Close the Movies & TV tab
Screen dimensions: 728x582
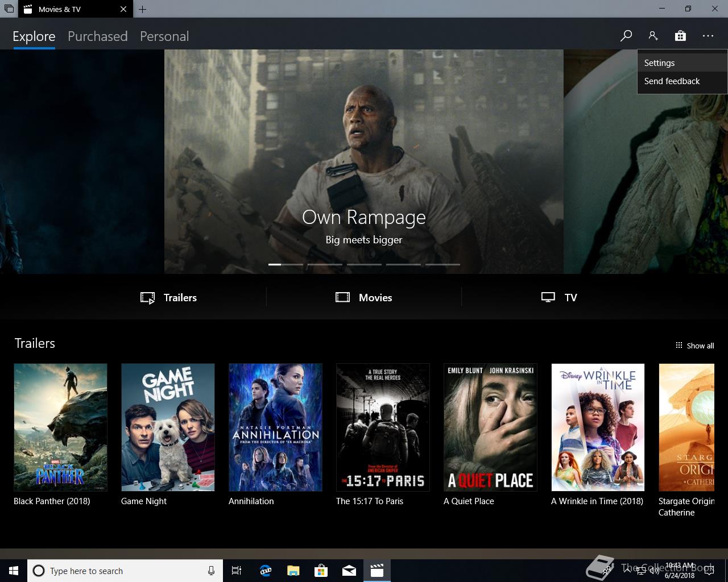point(123,9)
